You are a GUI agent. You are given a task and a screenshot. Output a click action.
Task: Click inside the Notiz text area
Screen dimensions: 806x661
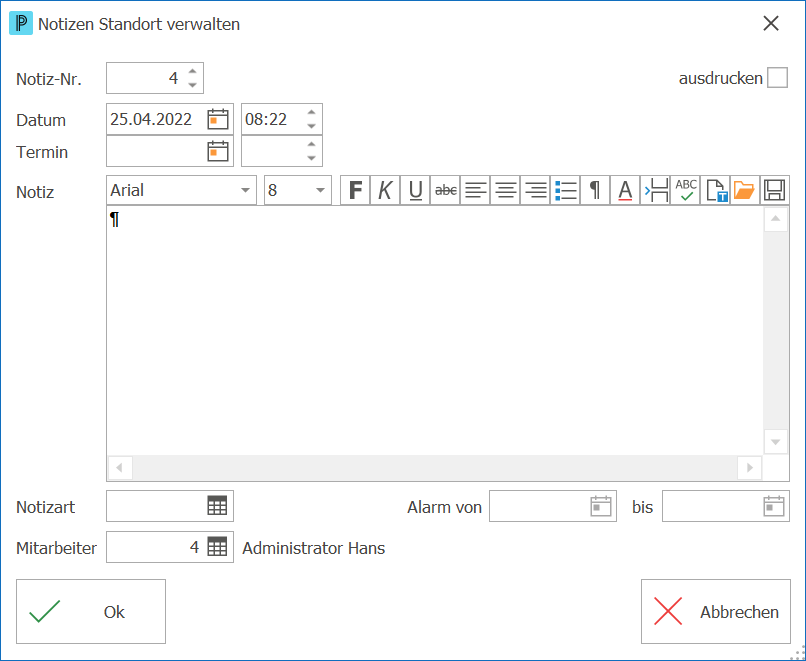(435, 330)
